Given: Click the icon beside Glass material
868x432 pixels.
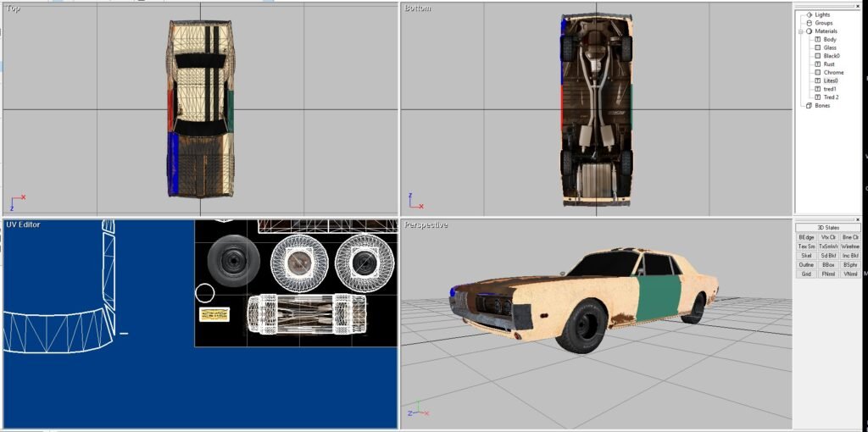Looking at the screenshot, I should [x=817, y=47].
